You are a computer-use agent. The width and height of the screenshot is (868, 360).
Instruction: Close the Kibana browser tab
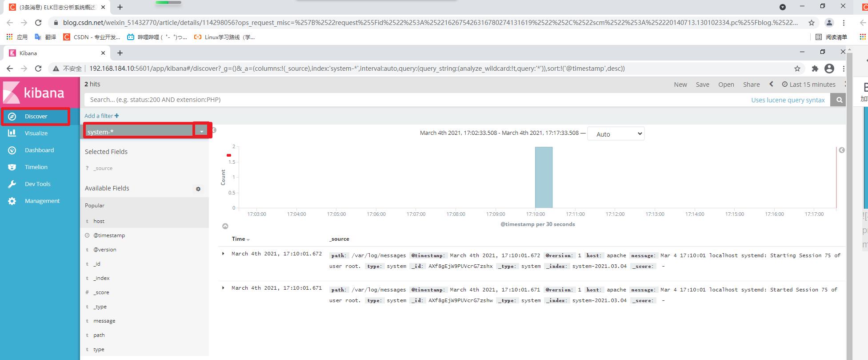click(103, 53)
